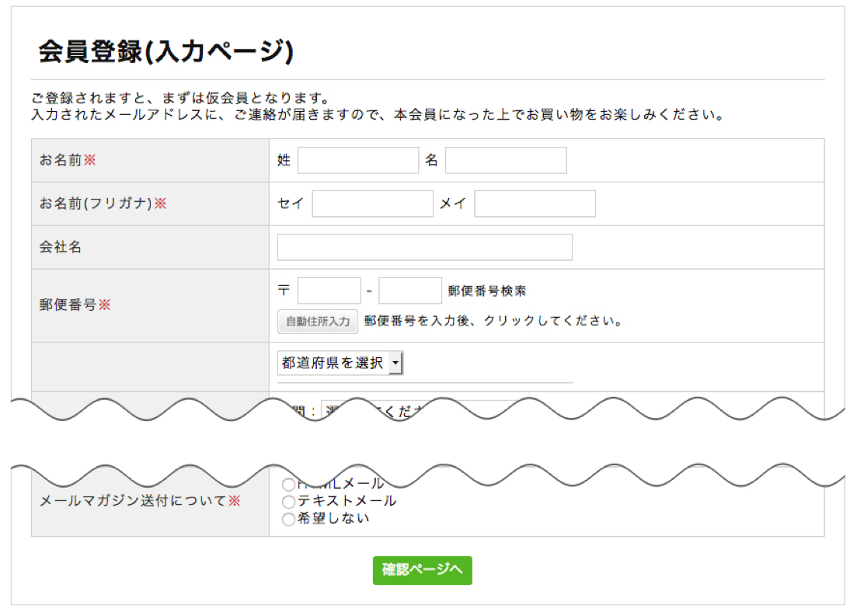This screenshot has height=616, width=850.
Task: Select the テキストメール radio button
Action: point(289,501)
